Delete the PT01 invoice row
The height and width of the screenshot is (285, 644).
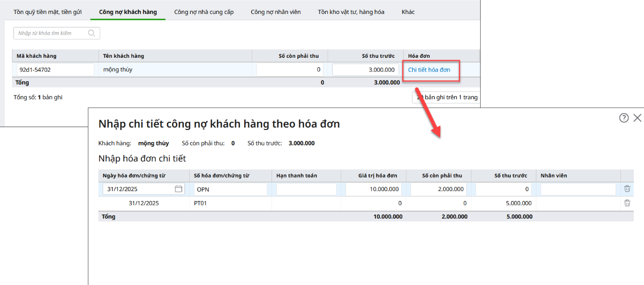tap(627, 203)
